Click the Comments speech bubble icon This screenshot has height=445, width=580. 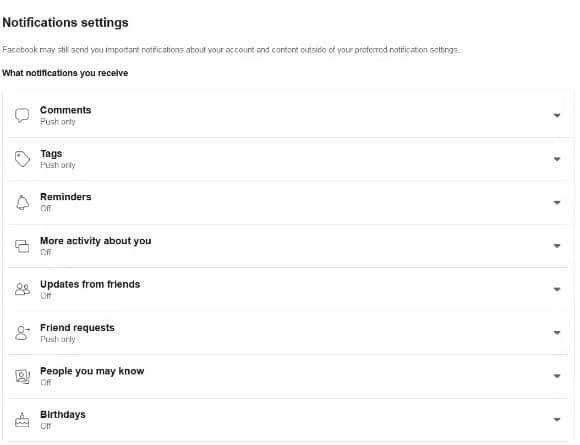pos(22,115)
